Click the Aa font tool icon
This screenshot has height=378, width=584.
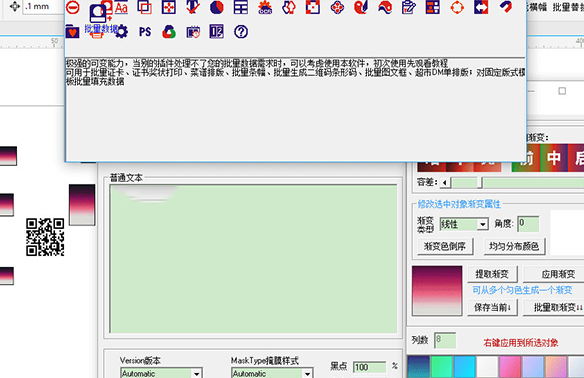coord(121,7)
